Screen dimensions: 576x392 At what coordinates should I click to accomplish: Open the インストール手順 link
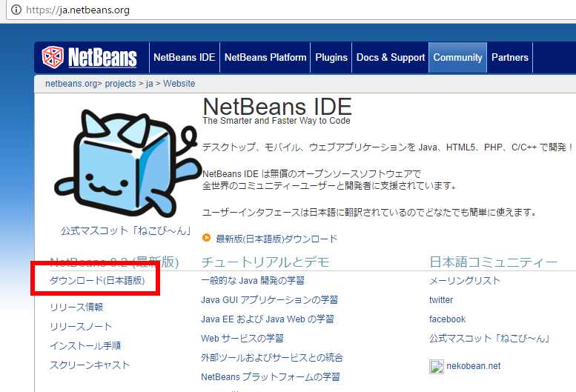[85, 346]
